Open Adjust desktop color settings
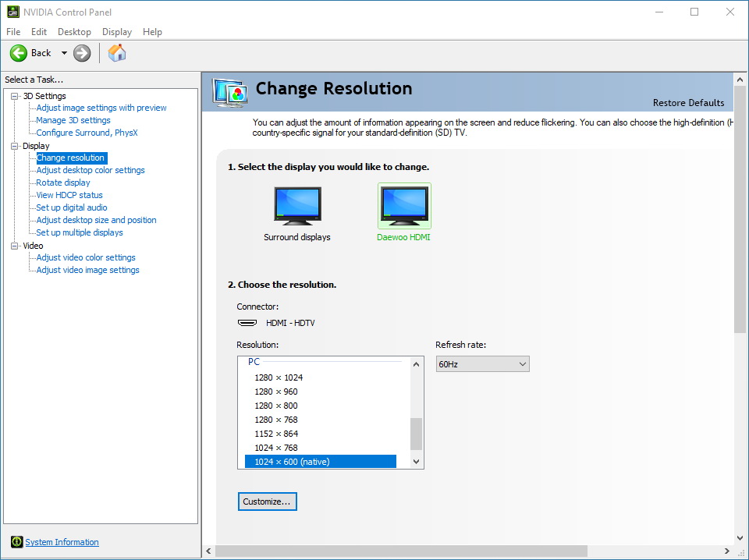 click(91, 170)
